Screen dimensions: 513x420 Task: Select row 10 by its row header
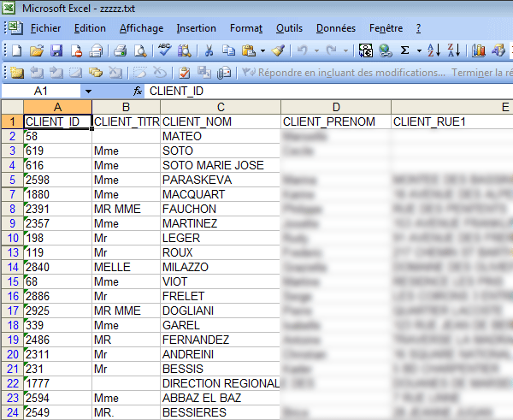tap(12, 238)
